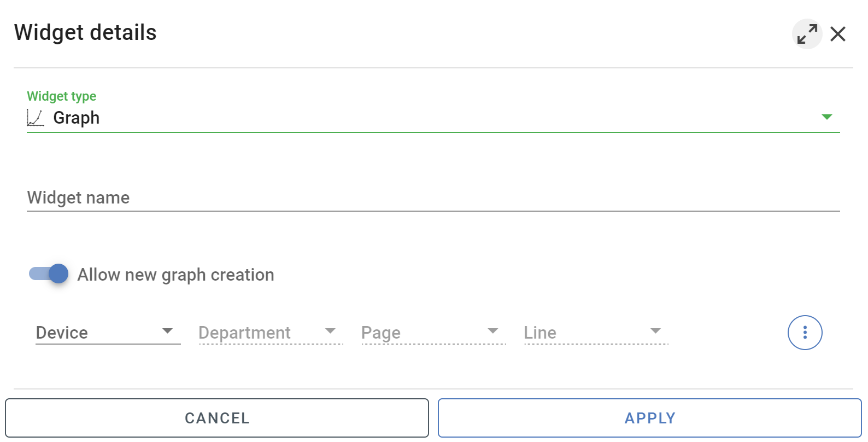Click Apply to save the widget
The width and height of the screenshot is (868, 442).
coord(649,417)
